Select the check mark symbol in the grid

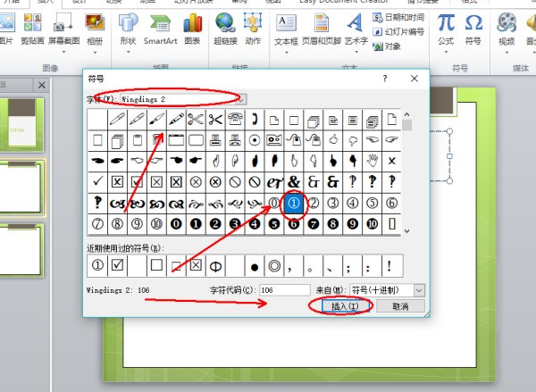[x=97, y=182]
